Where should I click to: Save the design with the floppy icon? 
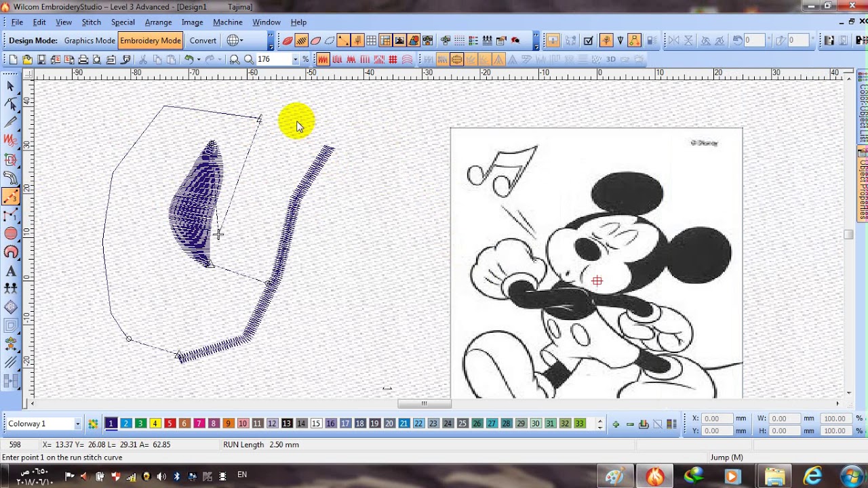tap(41, 60)
